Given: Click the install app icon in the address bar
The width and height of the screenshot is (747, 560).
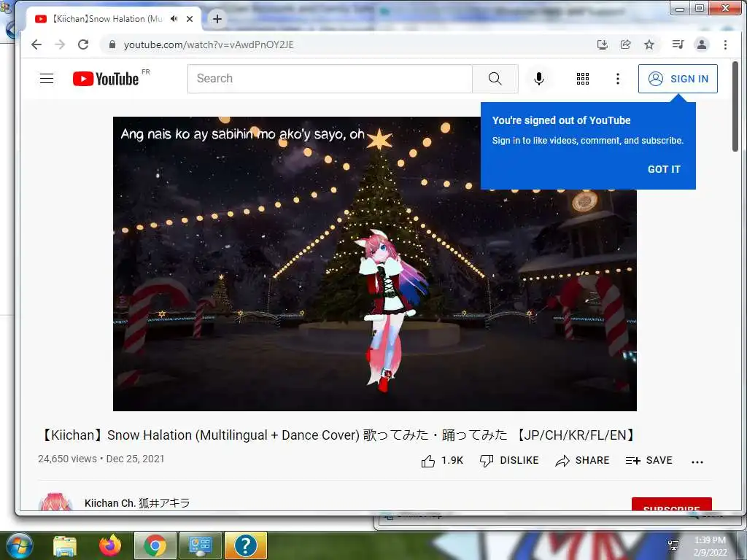Looking at the screenshot, I should (602, 44).
